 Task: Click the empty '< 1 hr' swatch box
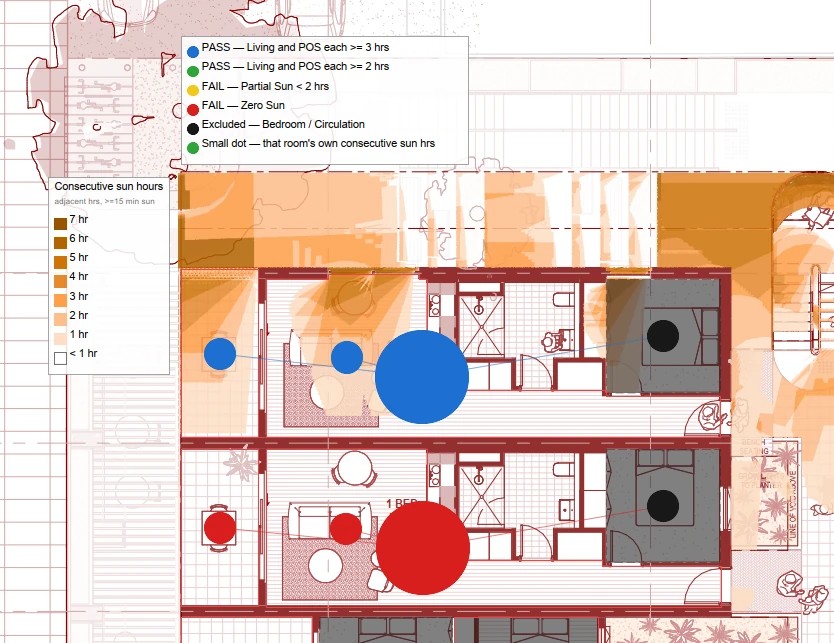point(60,358)
